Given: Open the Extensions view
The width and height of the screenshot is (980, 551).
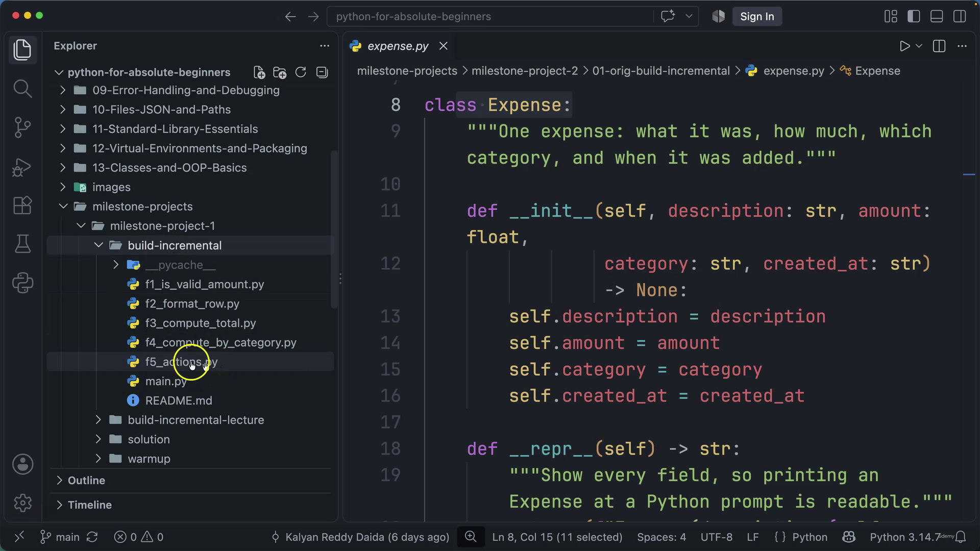Looking at the screenshot, I should 22,206.
